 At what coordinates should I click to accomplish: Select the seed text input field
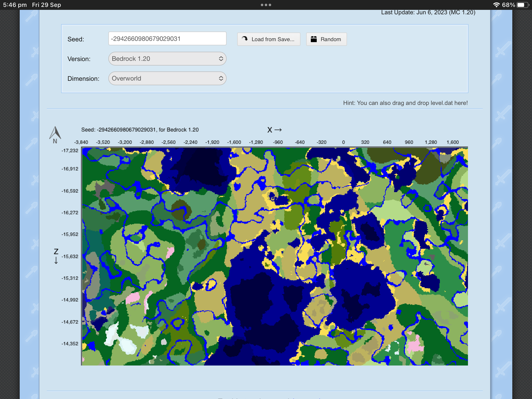tap(167, 38)
